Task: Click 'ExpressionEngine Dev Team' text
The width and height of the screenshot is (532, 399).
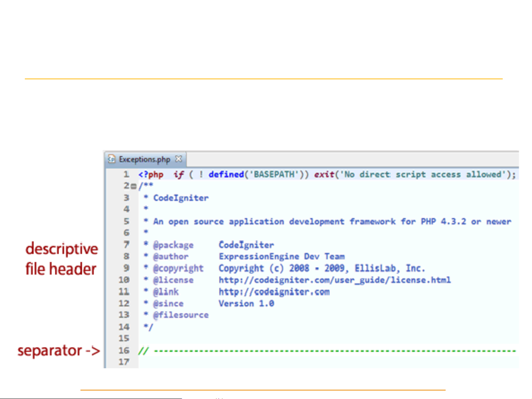Action: (282, 256)
